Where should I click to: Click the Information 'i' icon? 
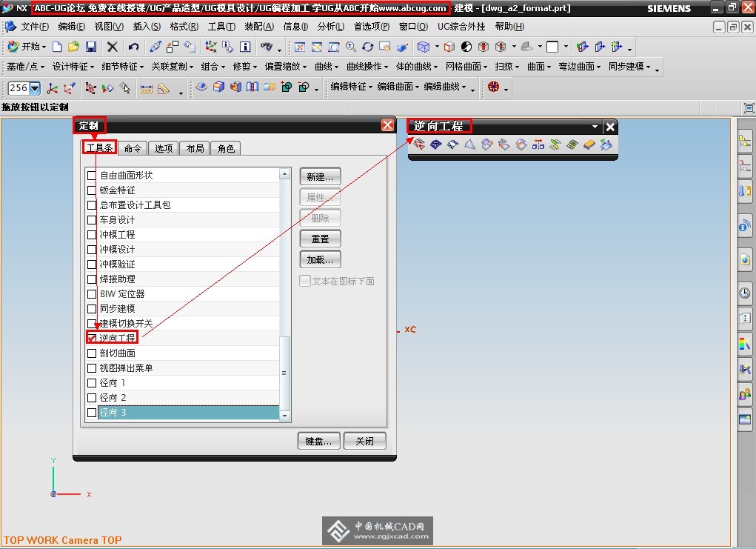click(245, 47)
